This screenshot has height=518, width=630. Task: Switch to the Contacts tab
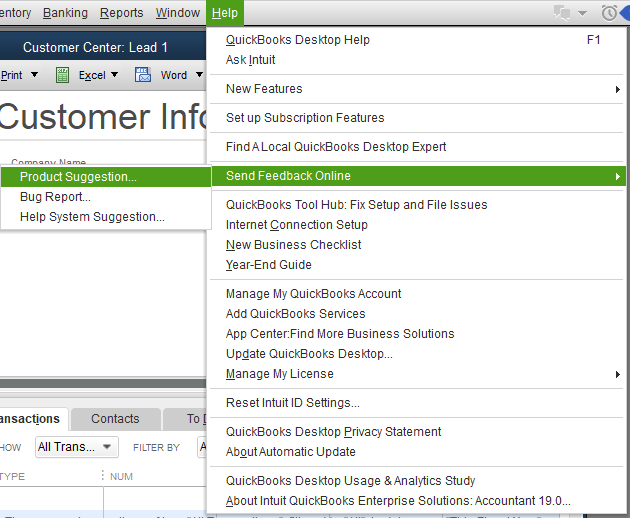pos(115,419)
